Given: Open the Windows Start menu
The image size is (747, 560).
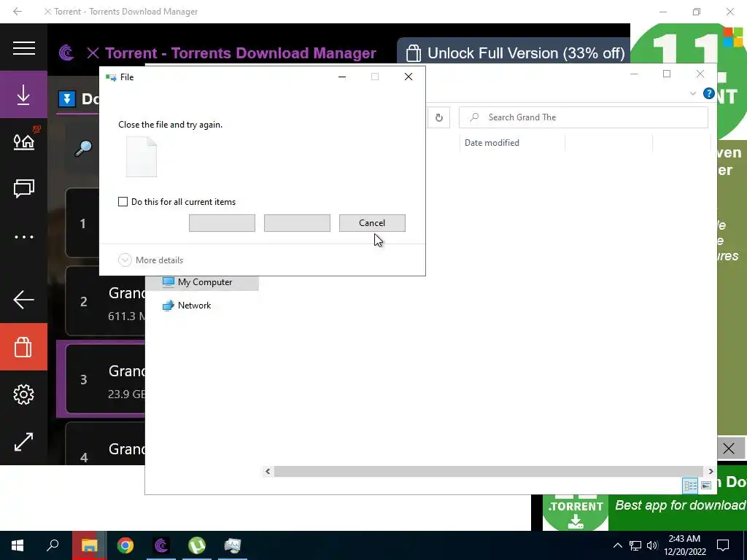Looking at the screenshot, I should coord(18,545).
